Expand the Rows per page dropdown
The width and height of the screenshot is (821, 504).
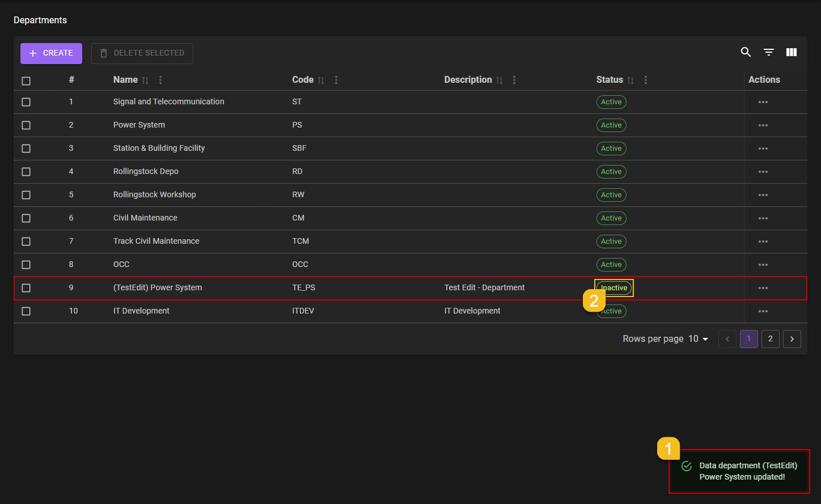click(699, 339)
